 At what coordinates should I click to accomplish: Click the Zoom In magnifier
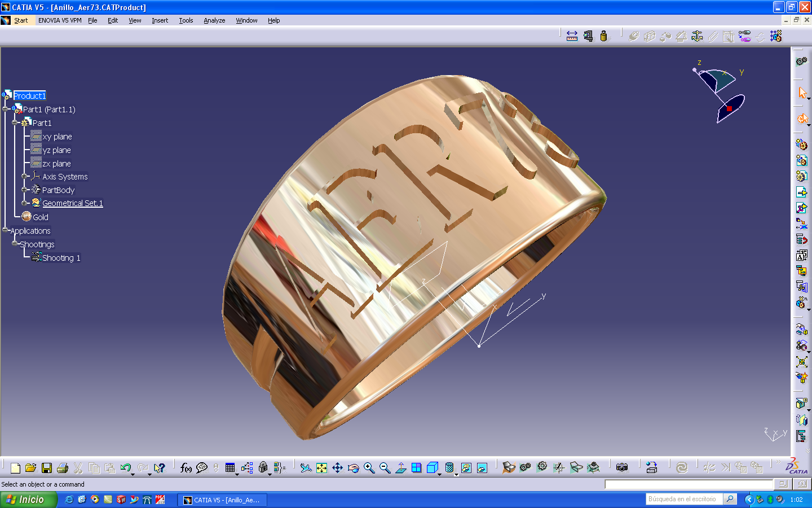point(369,468)
